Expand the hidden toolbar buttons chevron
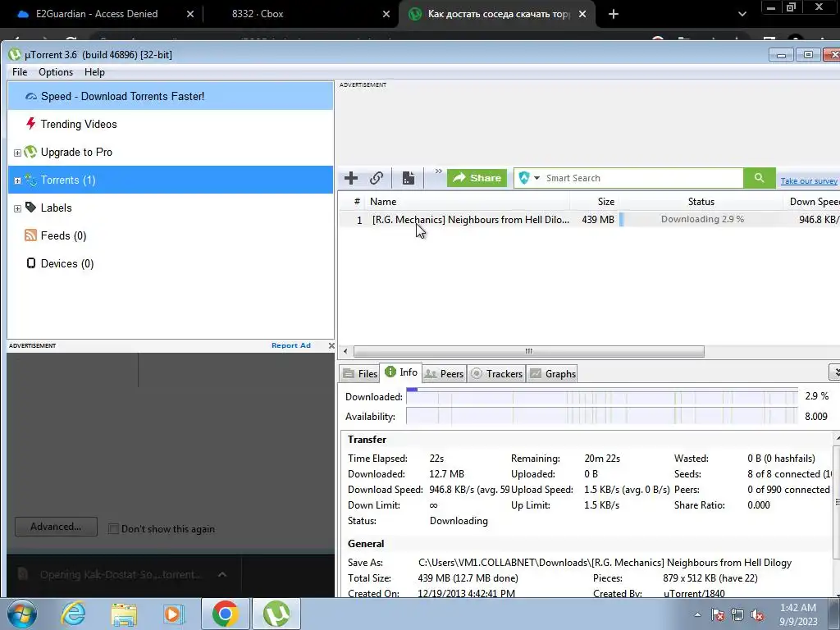The image size is (840, 630). tap(438, 171)
